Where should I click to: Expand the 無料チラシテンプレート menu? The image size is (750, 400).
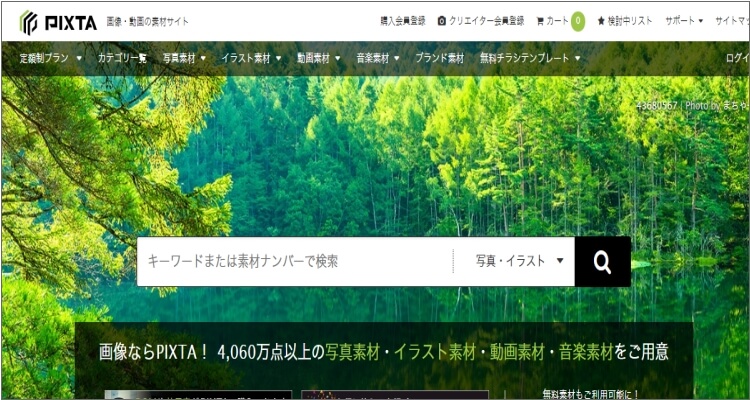pos(530,58)
